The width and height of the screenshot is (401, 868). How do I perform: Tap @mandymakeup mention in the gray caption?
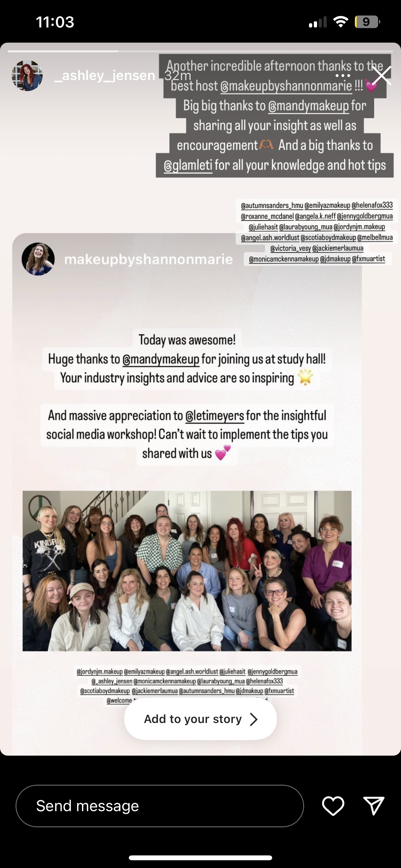pos(308,106)
